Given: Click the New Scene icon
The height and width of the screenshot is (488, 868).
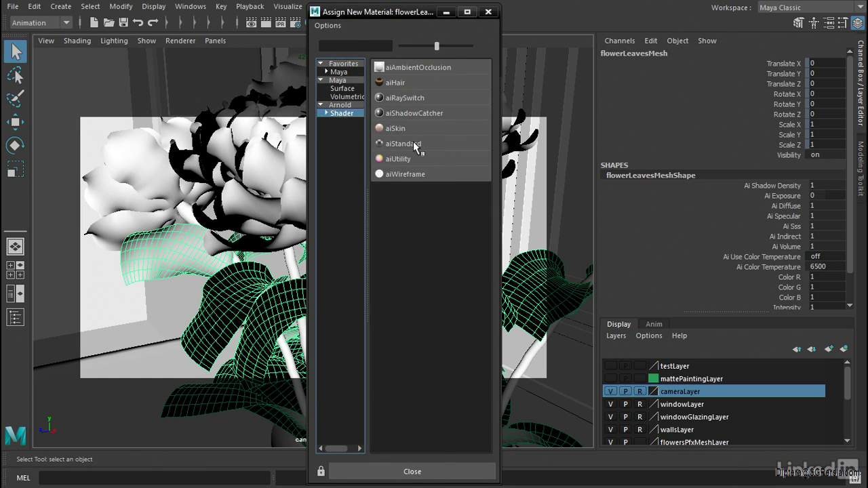Looking at the screenshot, I should pos(94,22).
